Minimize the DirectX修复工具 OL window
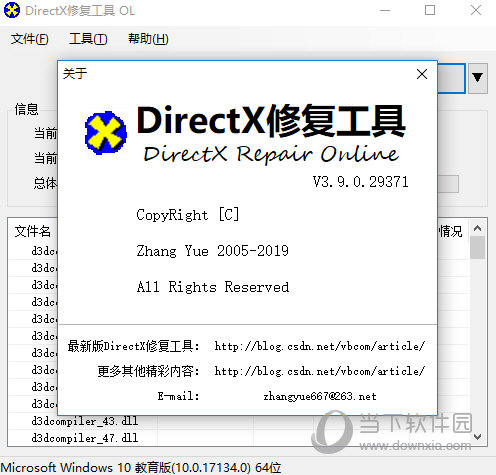This screenshot has width=496, height=475. [385, 10]
